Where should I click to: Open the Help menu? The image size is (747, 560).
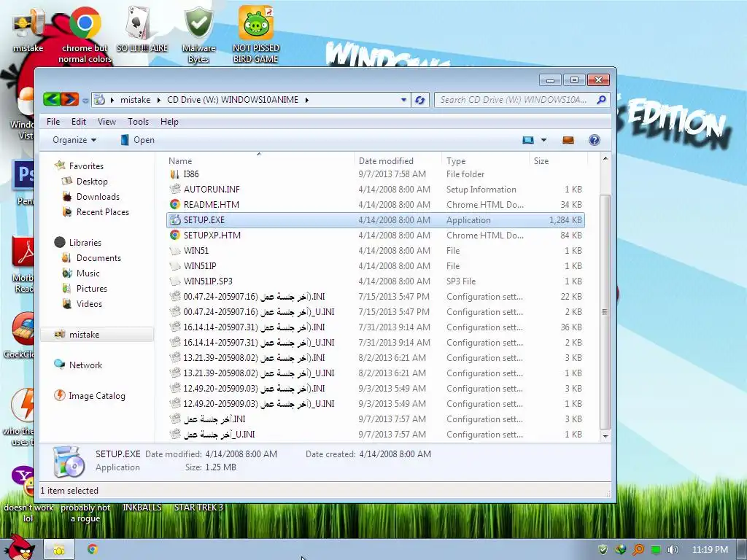pyautogui.click(x=169, y=122)
